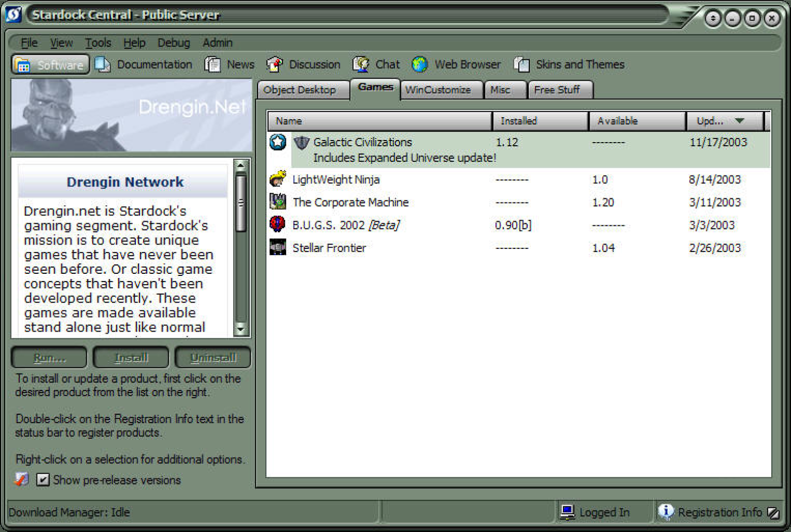Screen dimensions: 791x532
Task: Open the File menu
Action: click(29, 43)
